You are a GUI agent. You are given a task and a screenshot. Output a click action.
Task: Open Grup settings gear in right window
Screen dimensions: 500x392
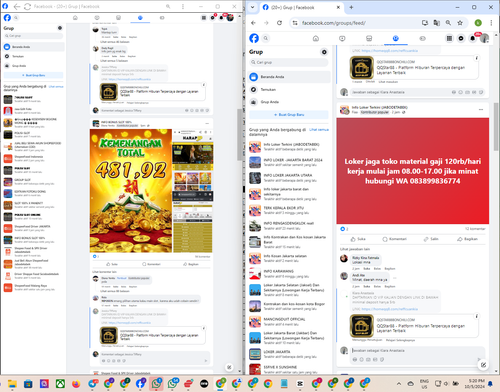[x=324, y=52]
